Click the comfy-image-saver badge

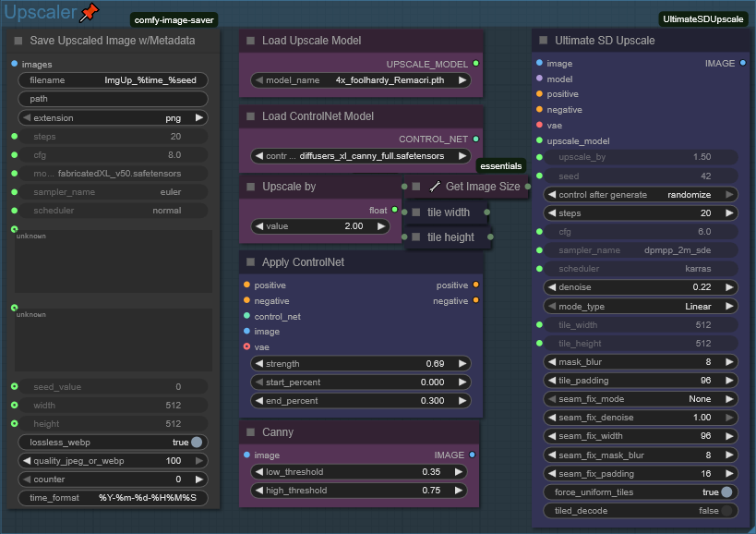174,19
